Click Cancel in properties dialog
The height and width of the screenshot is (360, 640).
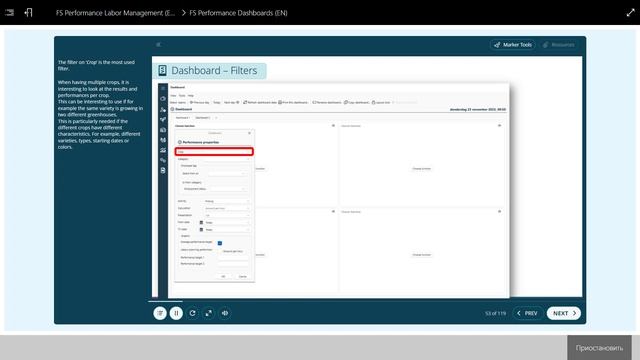pos(242,276)
